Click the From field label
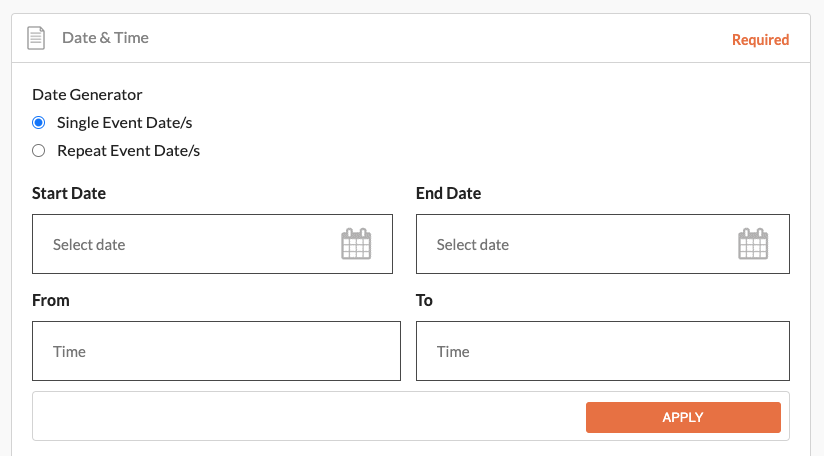 [50, 300]
